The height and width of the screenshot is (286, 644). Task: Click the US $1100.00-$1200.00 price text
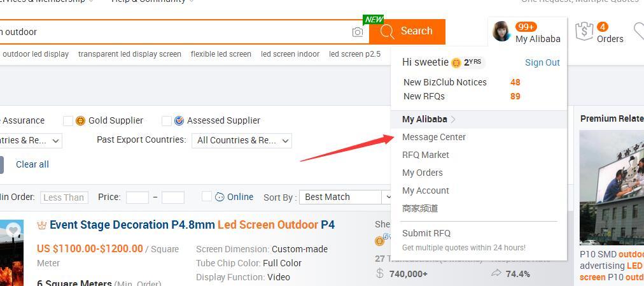click(x=90, y=248)
